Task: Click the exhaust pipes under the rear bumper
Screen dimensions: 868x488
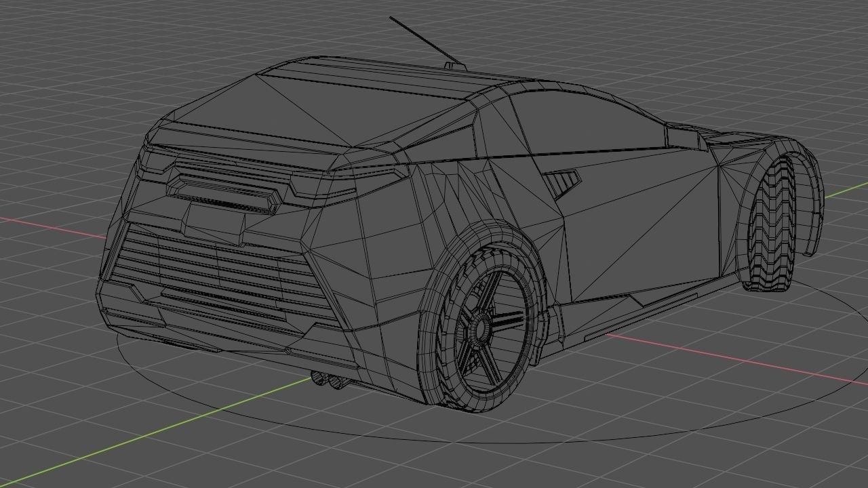Action: coord(330,381)
